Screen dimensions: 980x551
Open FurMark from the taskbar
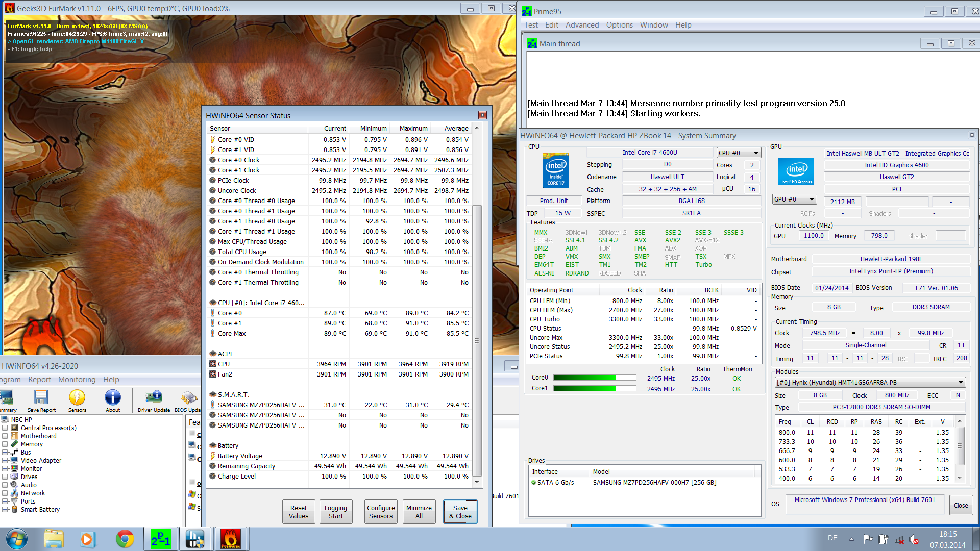[230, 539]
